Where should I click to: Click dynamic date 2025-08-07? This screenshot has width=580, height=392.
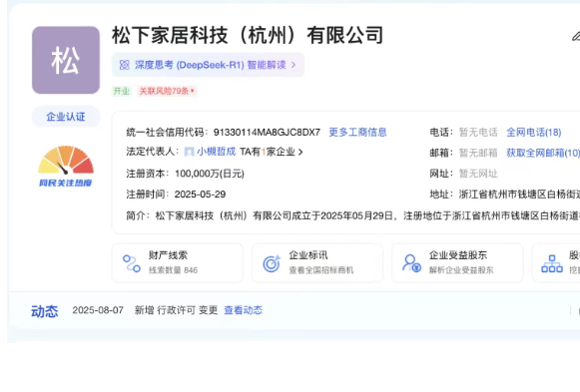coord(98,310)
